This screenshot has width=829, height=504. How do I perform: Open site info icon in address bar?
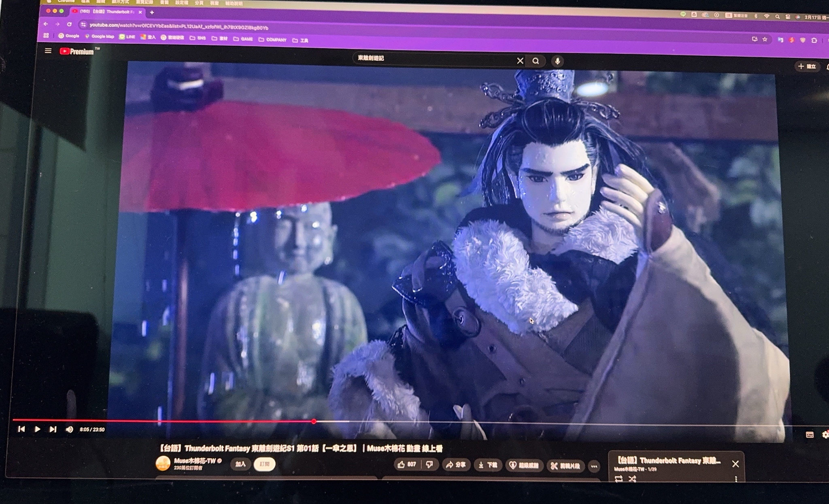tap(83, 25)
